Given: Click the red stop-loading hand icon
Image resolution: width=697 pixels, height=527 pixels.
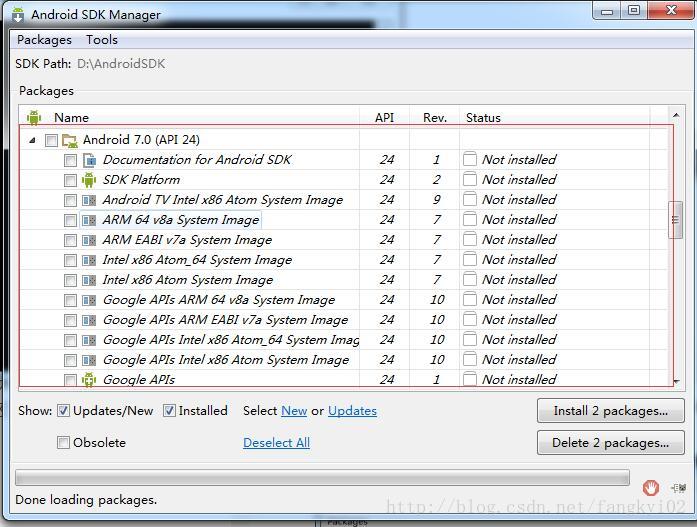Looking at the screenshot, I should point(651,487).
